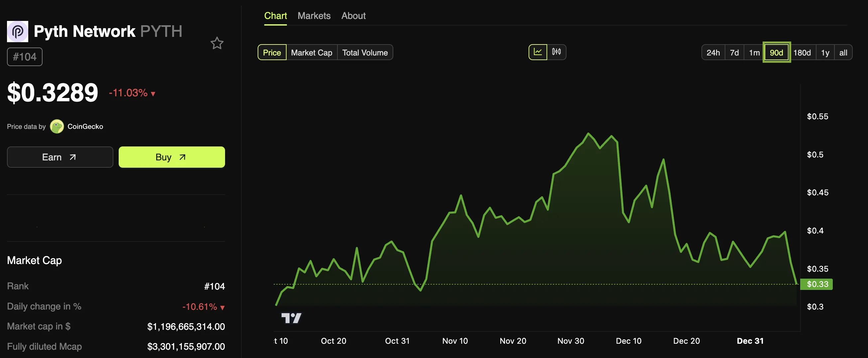Image resolution: width=868 pixels, height=358 pixels.
Task: Click the $0.33 current price label
Action: pyautogui.click(x=816, y=284)
